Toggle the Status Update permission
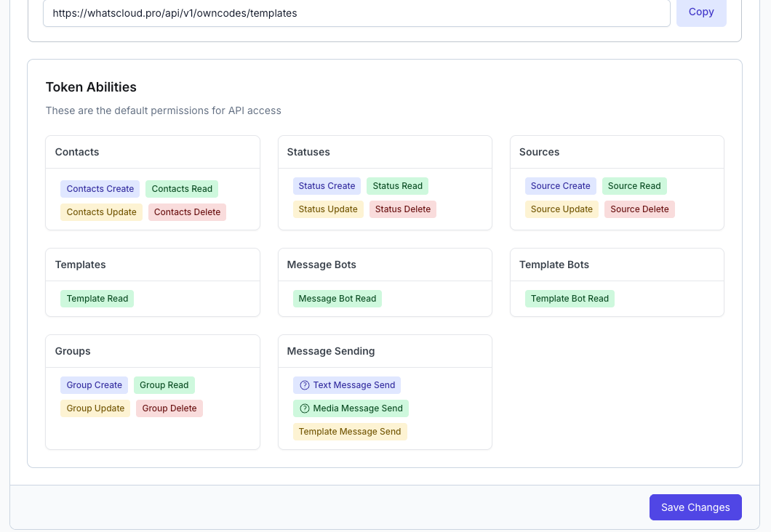Image resolution: width=771 pixels, height=532 pixels. coord(327,209)
